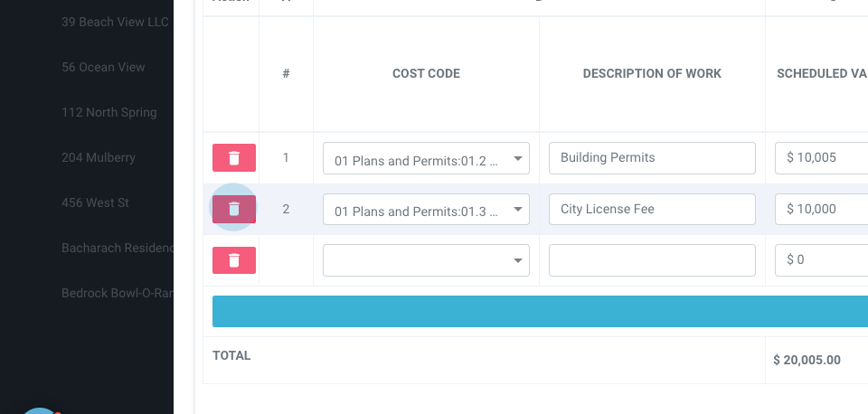Screen dimensions: 868x414
Task: Edit the Building Permits description field
Action: pyautogui.click(x=652, y=158)
